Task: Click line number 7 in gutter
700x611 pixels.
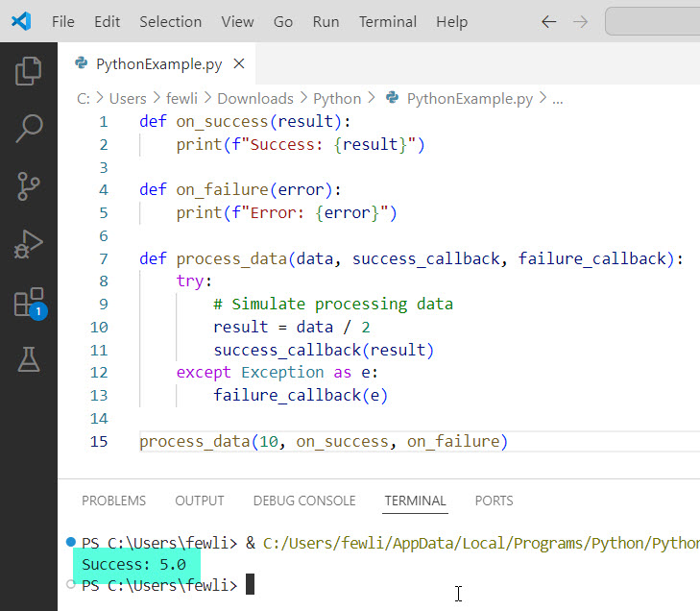Action: 103,258
